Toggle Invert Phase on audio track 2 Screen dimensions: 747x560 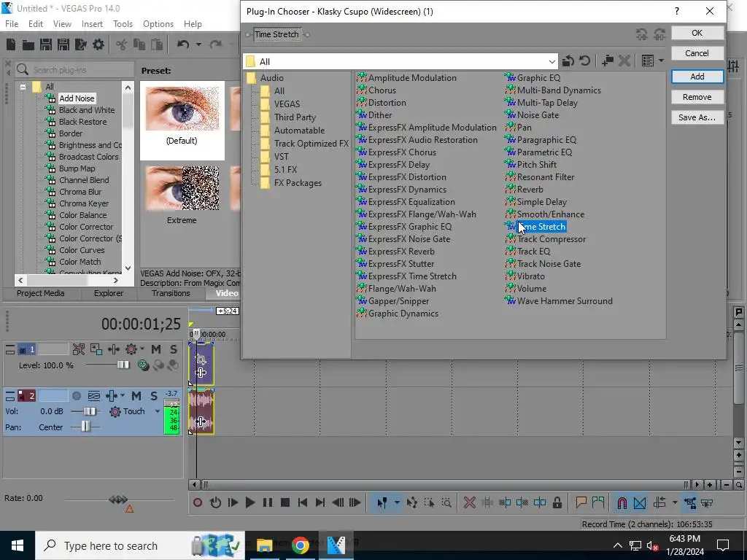(94, 396)
